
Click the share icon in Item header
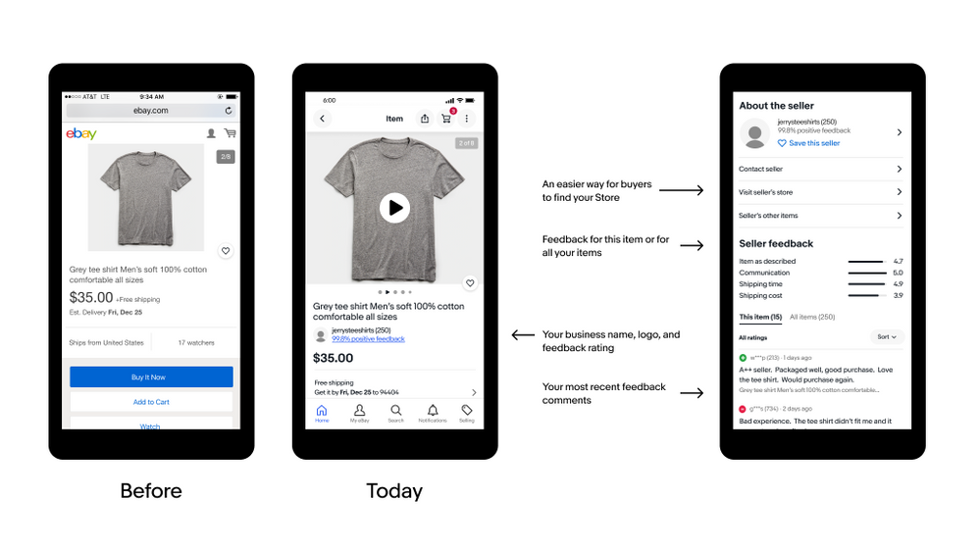[x=425, y=119]
